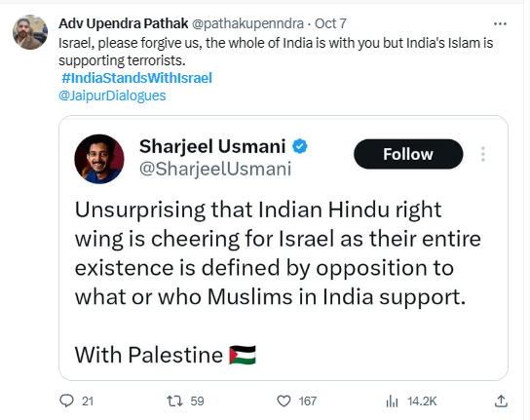The height and width of the screenshot is (420, 530).
Task: Click the @SharjeelUsmani handle
Action: tap(215, 169)
